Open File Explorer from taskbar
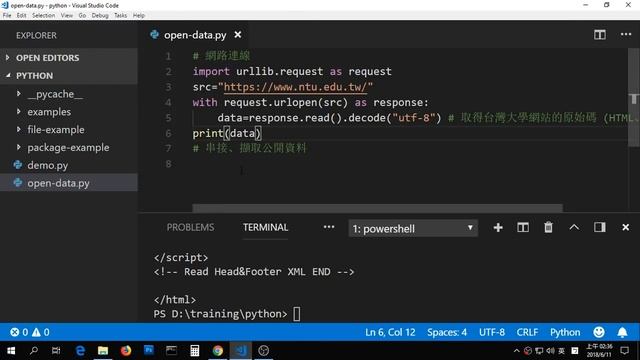 [x=103, y=351]
